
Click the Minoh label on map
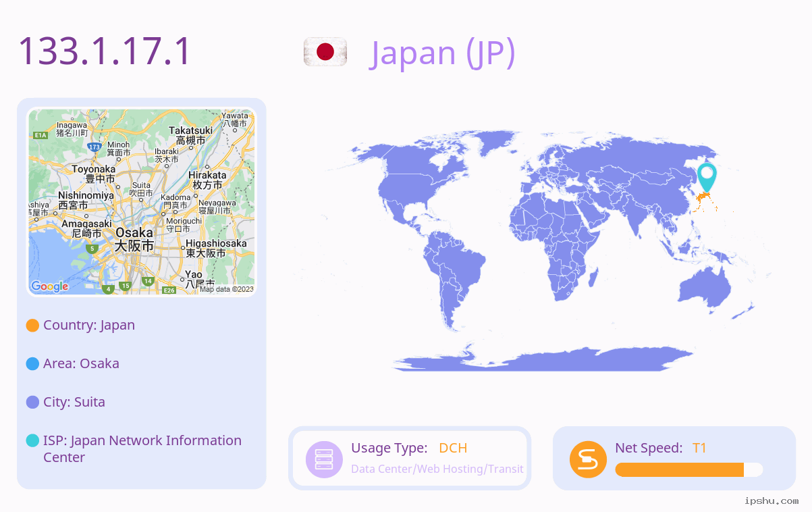click(x=118, y=149)
